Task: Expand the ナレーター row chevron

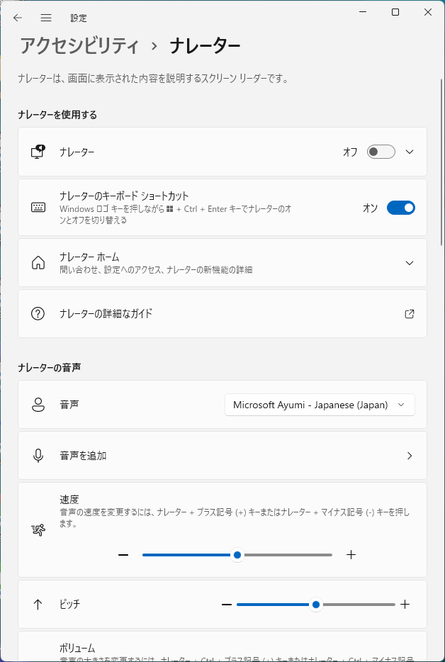Action: [409, 152]
